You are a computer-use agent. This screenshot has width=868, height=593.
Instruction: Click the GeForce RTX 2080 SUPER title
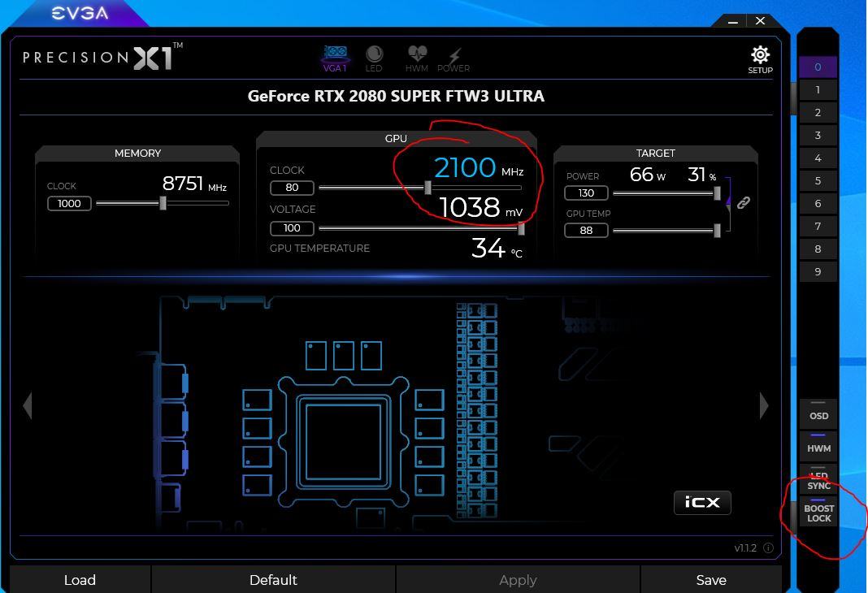click(396, 96)
